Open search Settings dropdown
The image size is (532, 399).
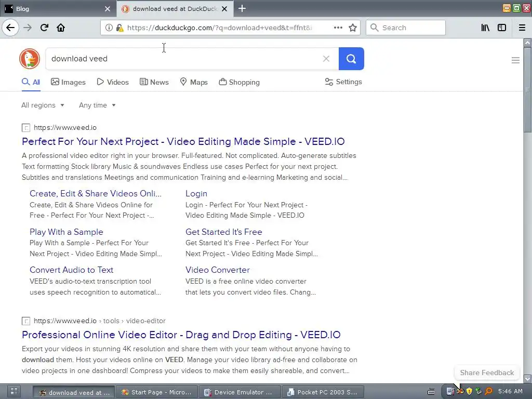[343, 82]
